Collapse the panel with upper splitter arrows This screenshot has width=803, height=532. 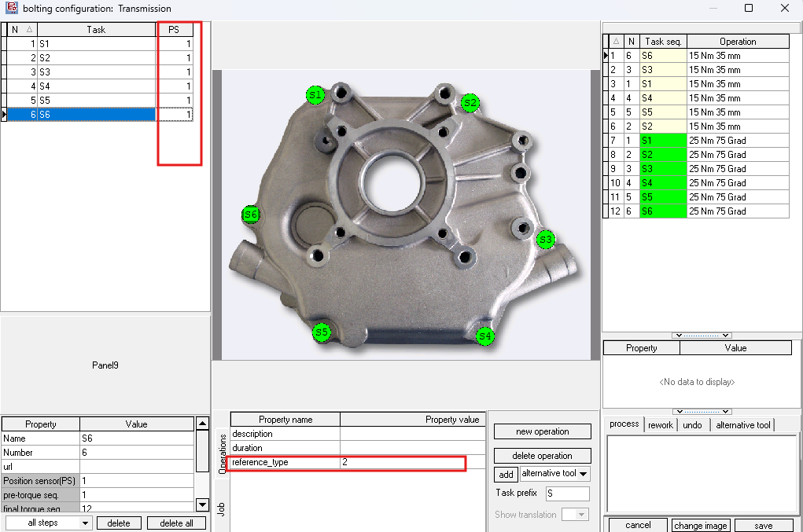click(x=703, y=336)
